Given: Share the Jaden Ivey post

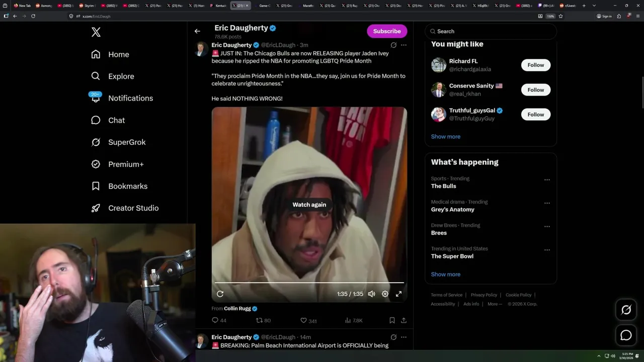Looking at the screenshot, I should click(404, 320).
